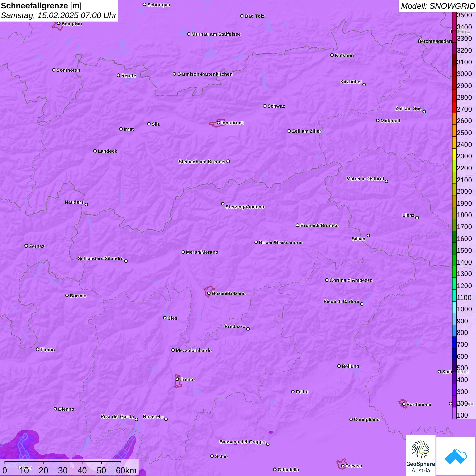
Task: Click the Steinach am Brenner label
Action: (202, 161)
